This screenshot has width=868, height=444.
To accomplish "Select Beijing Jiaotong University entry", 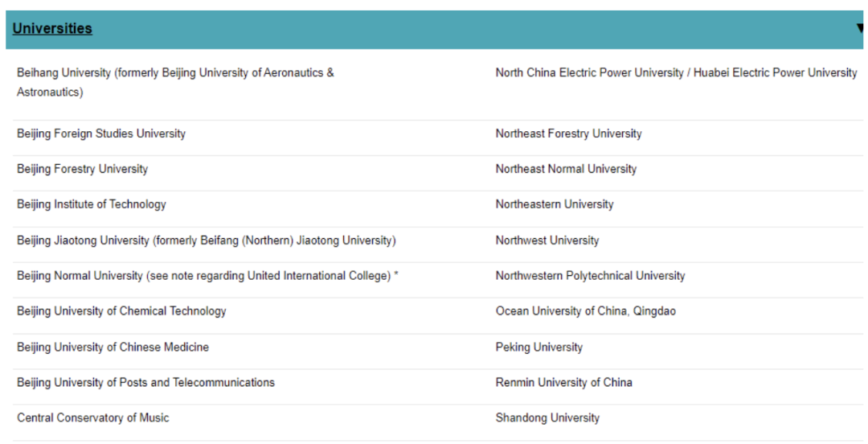I will click(207, 240).
